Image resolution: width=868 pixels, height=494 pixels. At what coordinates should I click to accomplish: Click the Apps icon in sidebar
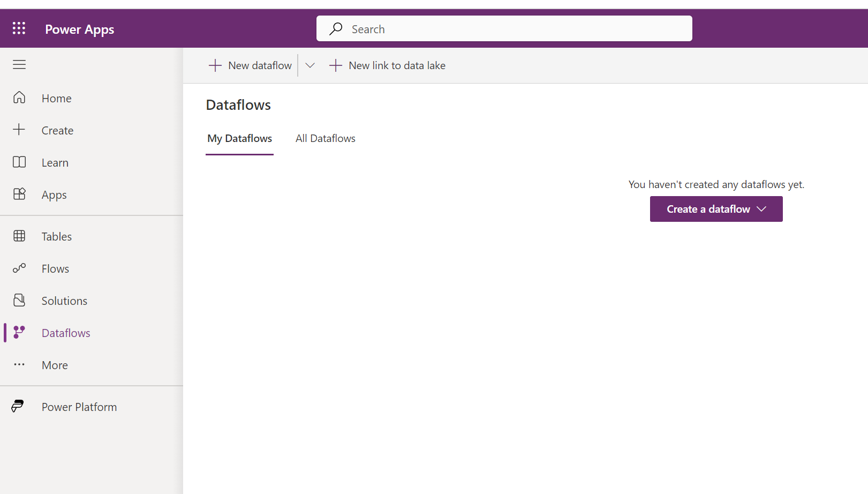point(19,194)
